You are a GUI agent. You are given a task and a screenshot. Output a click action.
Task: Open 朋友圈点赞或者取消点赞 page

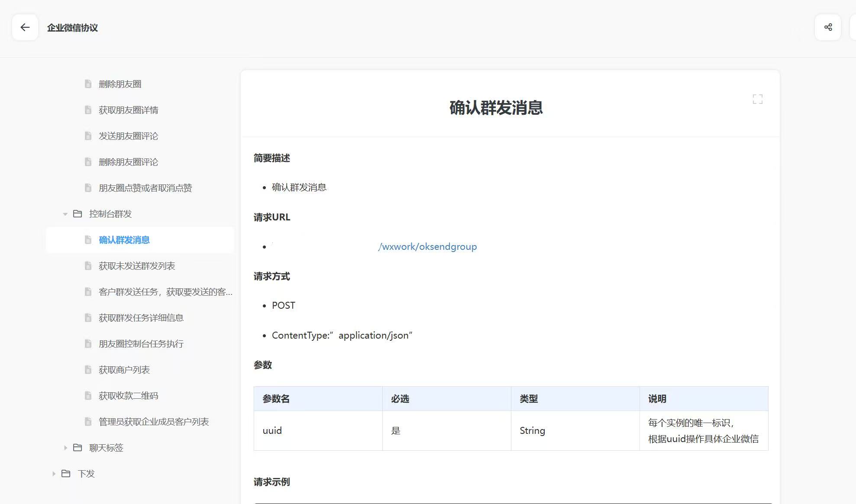click(x=145, y=188)
